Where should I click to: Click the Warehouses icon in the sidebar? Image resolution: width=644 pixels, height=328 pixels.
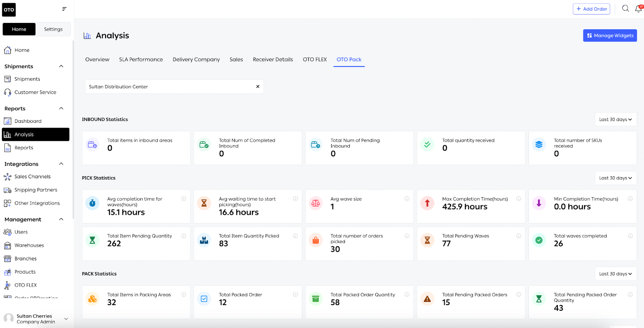(x=7, y=245)
